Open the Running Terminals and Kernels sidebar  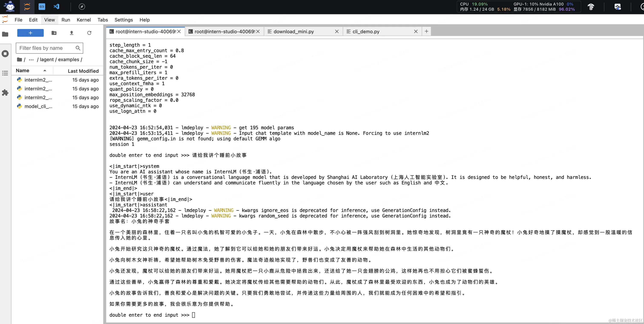click(x=5, y=53)
